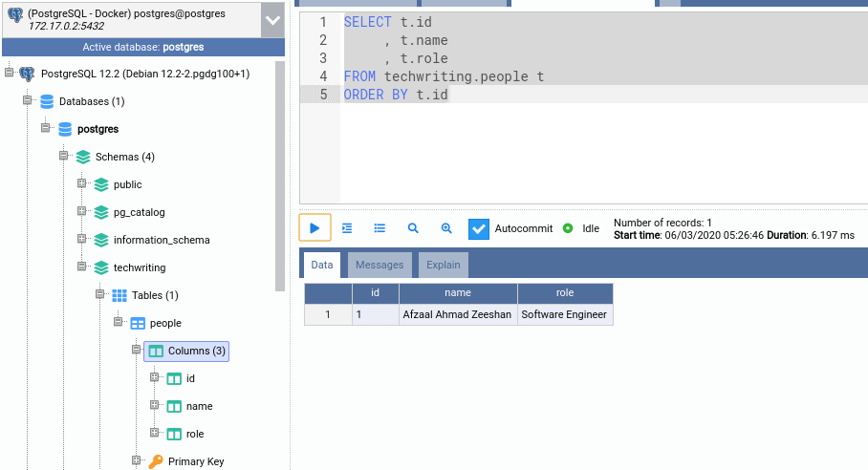Click the name column header in results
Image resolution: width=868 pixels, height=470 pixels.
(x=458, y=293)
